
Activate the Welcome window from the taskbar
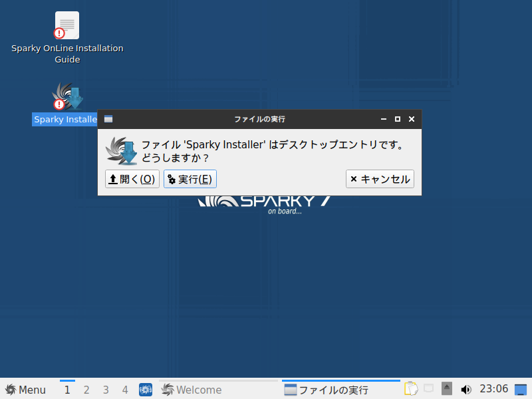[x=218, y=390]
